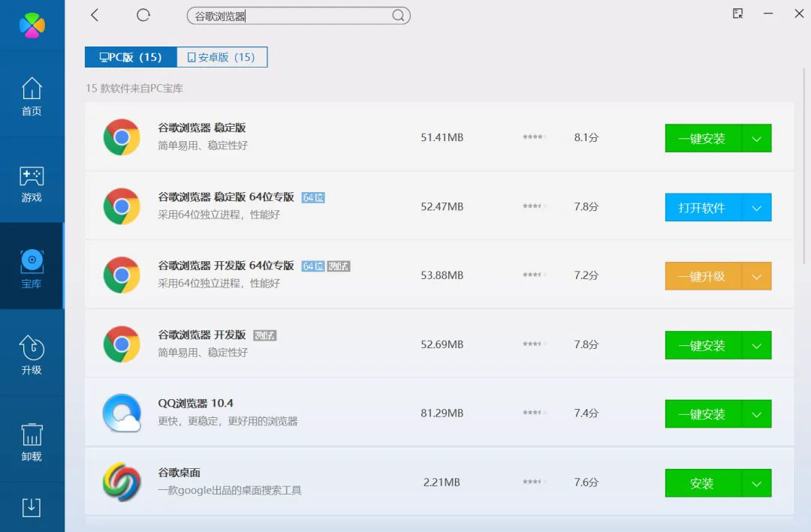Click 一键安装 for QQ浏览器 10.4
Screen dimensions: 811x532
click(x=704, y=414)
